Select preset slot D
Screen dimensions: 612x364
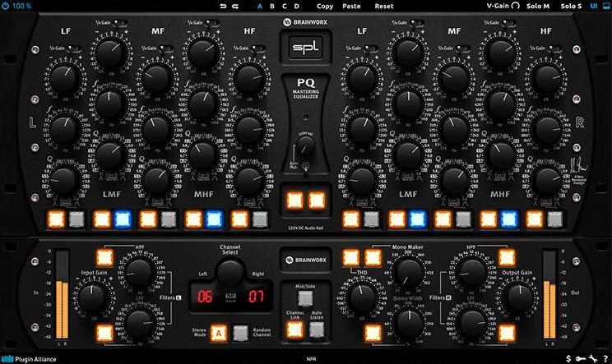297,7
